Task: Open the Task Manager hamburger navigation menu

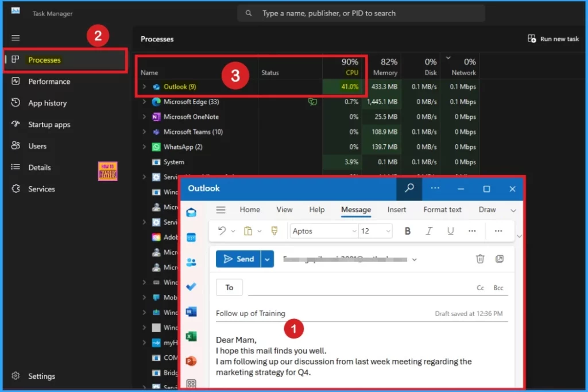Action: [x=16, y=38]
